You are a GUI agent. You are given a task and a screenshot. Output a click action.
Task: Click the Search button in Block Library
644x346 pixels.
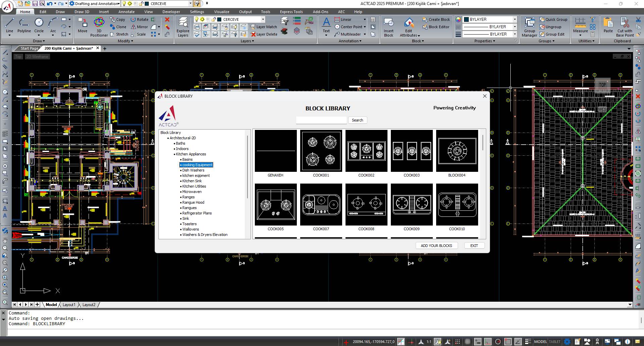click(357, 120)
